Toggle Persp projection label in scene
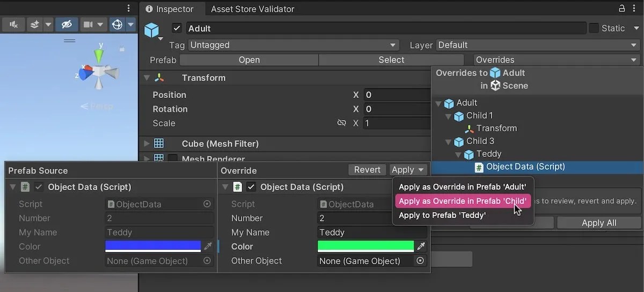The image size is (644, 292). coord(97,106)
